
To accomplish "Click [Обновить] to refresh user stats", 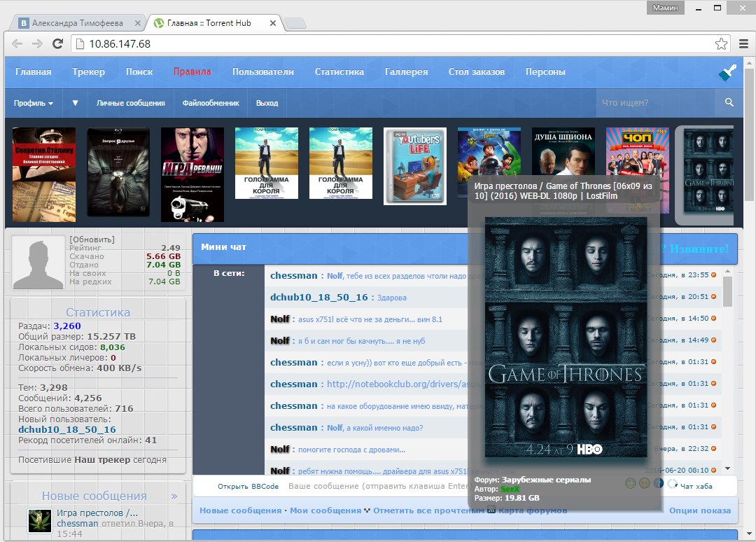I will coord(92,239).
